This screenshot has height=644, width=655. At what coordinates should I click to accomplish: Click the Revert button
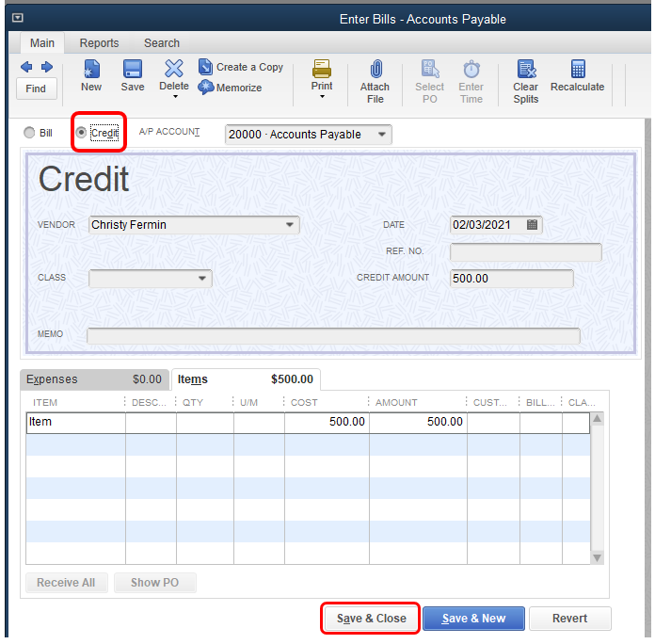(x=569, y=619)
